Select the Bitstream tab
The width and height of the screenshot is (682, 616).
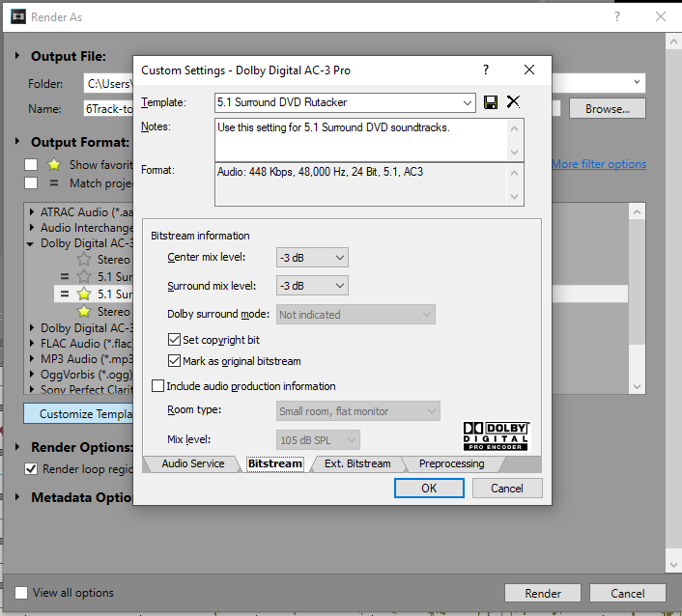pyautogui.click(x=275, y=463)
